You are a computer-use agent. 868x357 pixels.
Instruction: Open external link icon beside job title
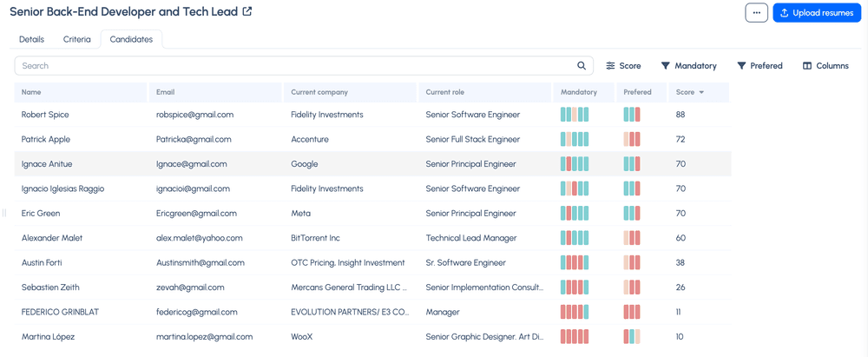pyautogui.click(x=247, y=11)
